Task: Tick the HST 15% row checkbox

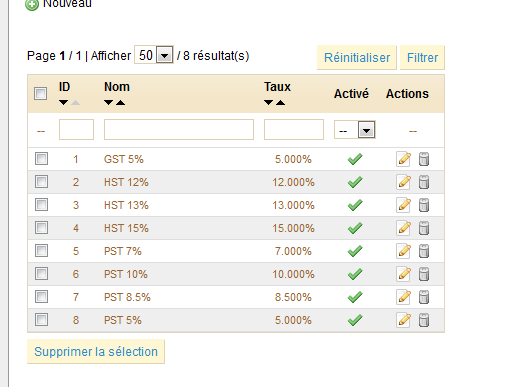Action: click(41, 228)
